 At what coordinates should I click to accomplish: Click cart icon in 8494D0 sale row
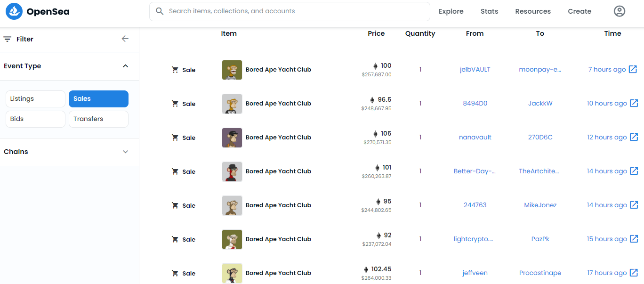[175, 104]
